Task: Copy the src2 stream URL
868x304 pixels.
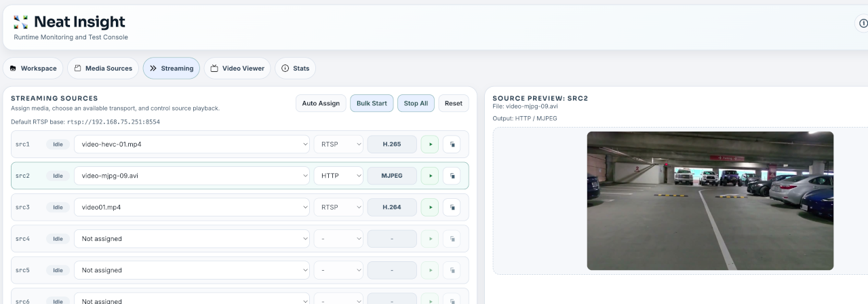Action: point(452,176)
